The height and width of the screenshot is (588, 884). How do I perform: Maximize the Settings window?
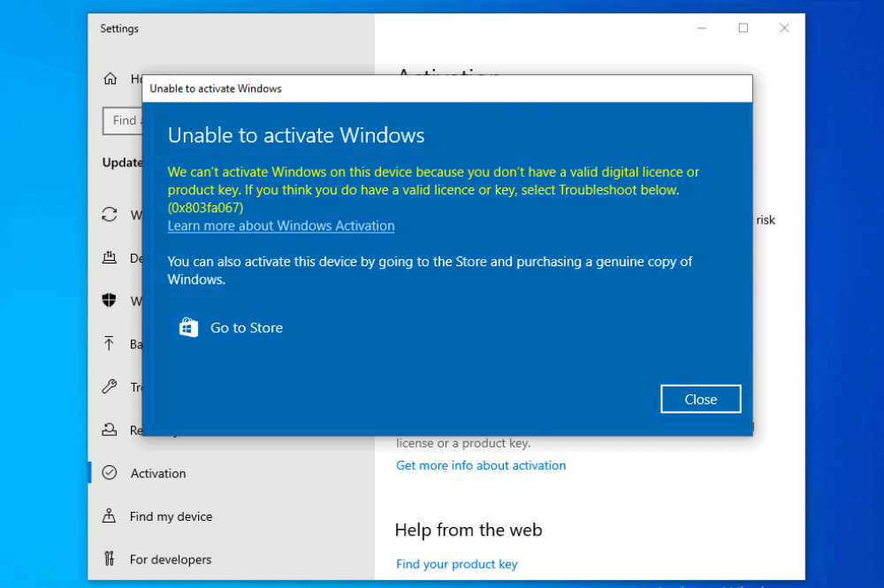click(x=743, y=28)
